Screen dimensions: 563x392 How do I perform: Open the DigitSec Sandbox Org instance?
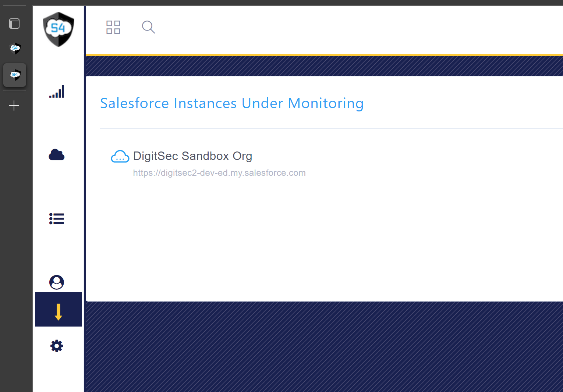point(192,156)
